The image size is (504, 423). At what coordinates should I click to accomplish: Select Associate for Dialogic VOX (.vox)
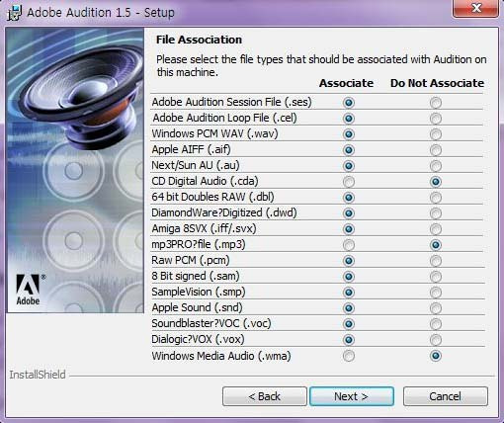point(349,340)
